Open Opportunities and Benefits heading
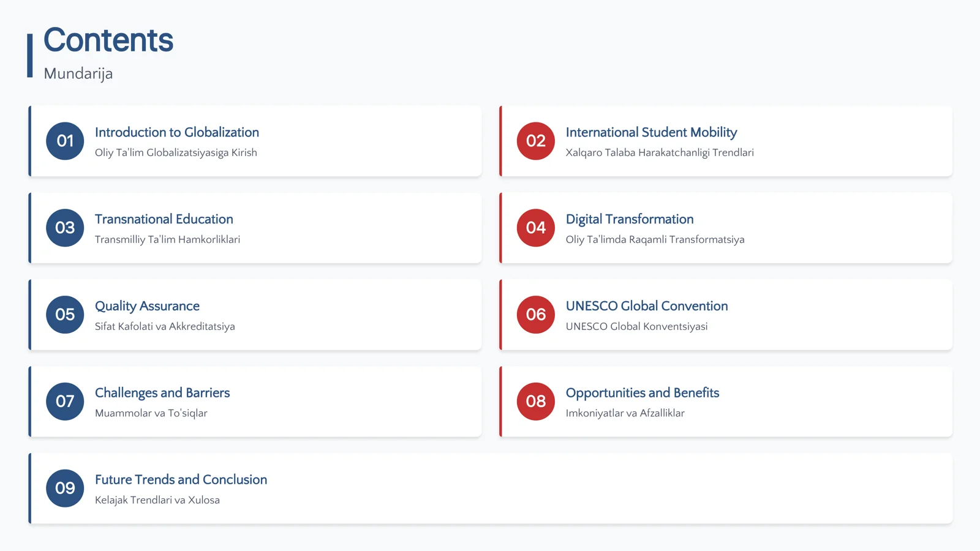The image size is (980, 551). [x=643, y=393]
